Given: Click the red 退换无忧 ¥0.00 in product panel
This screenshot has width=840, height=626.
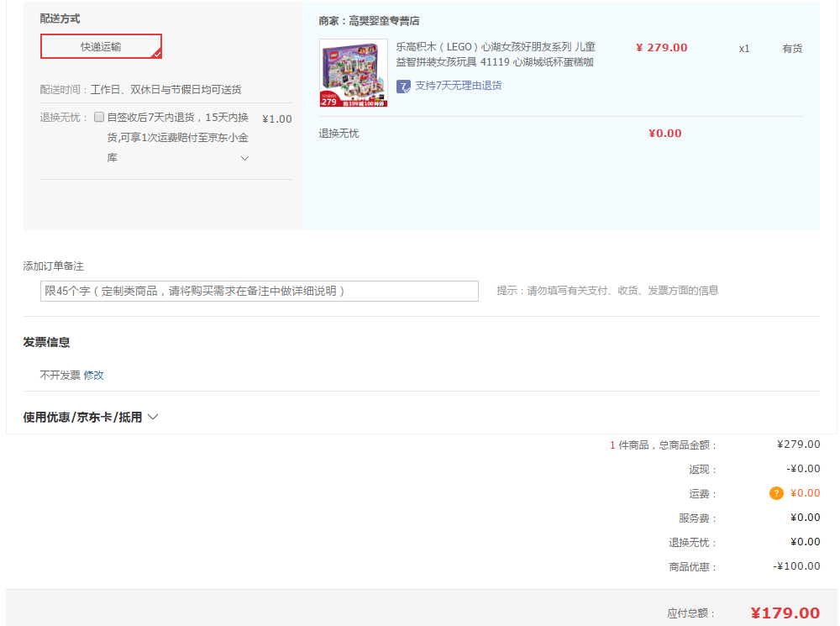Looking at the screenshot, I should [x=664, y=134].
